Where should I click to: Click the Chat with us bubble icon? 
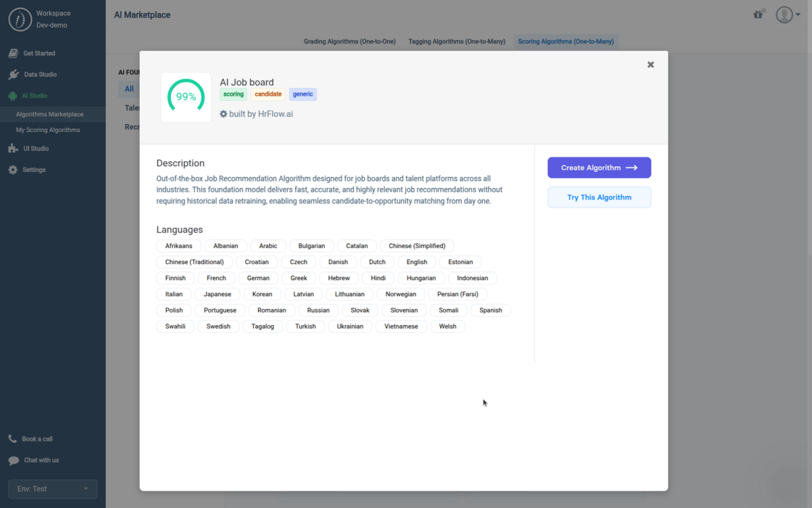click(14, 460)
